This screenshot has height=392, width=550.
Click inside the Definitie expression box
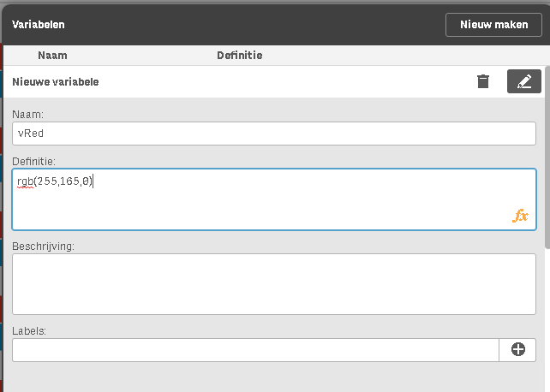(x=273, y=205)
